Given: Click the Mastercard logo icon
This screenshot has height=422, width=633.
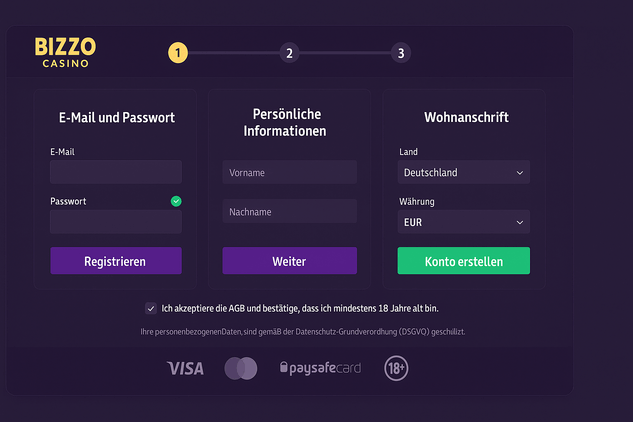Looking at the screenshot, I should pyautogui.click(x=241, y=368).
